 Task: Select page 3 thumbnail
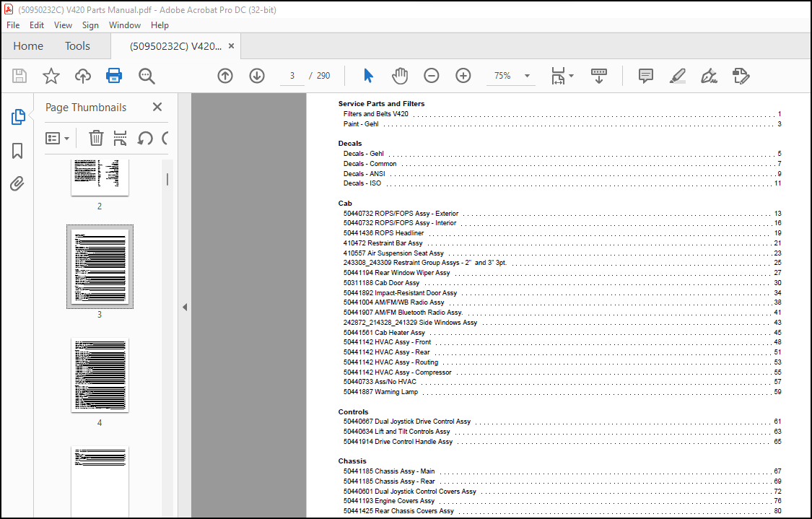pyautogui.click(x=100, y=267)
